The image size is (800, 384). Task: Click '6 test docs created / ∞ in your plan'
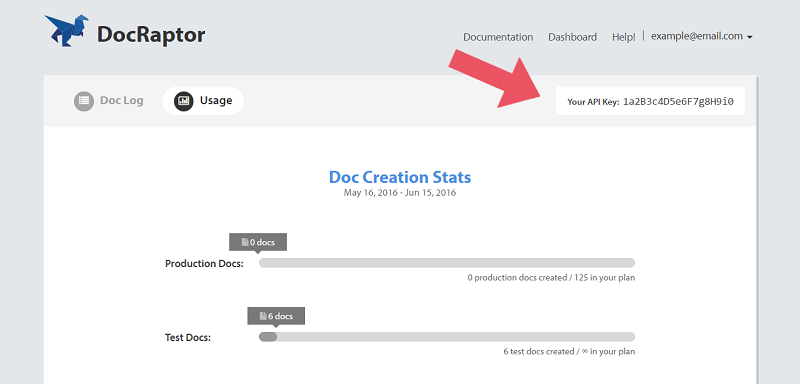[569, 351]
